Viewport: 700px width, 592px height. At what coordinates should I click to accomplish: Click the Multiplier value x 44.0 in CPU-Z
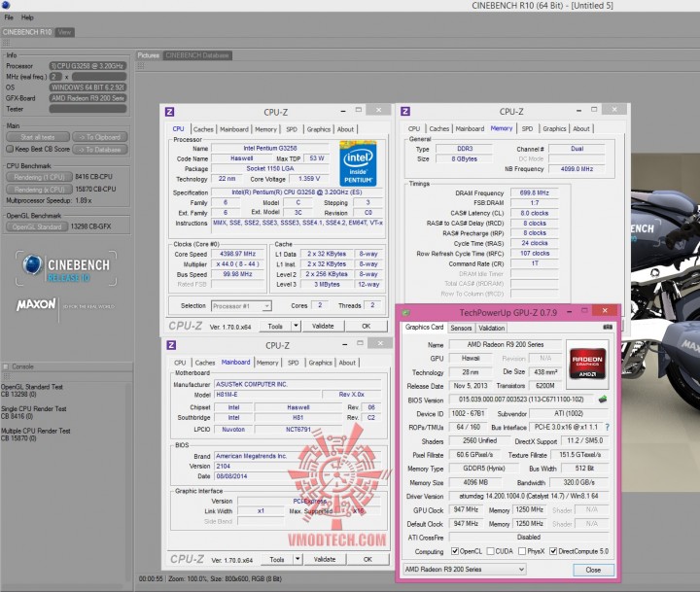click(x=237, y=263)
